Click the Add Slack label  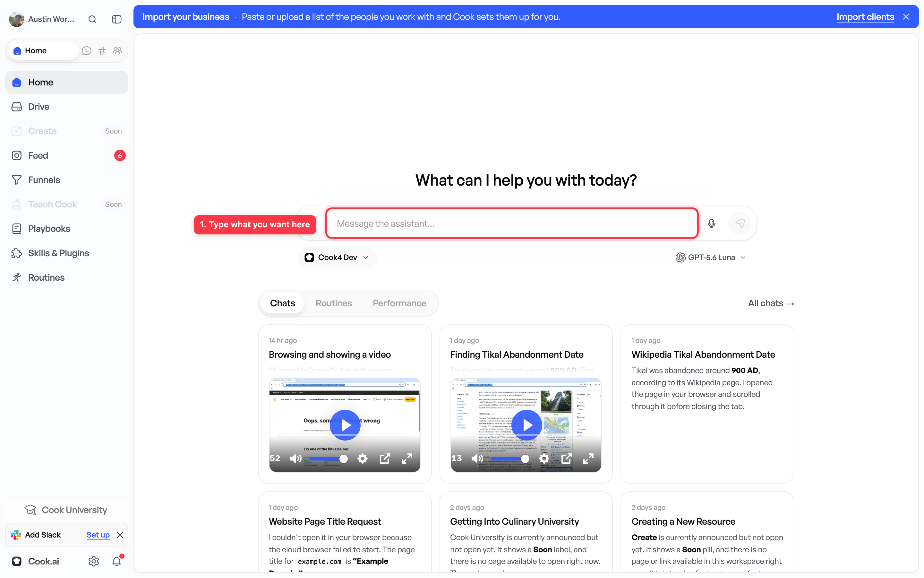[43, 535]
